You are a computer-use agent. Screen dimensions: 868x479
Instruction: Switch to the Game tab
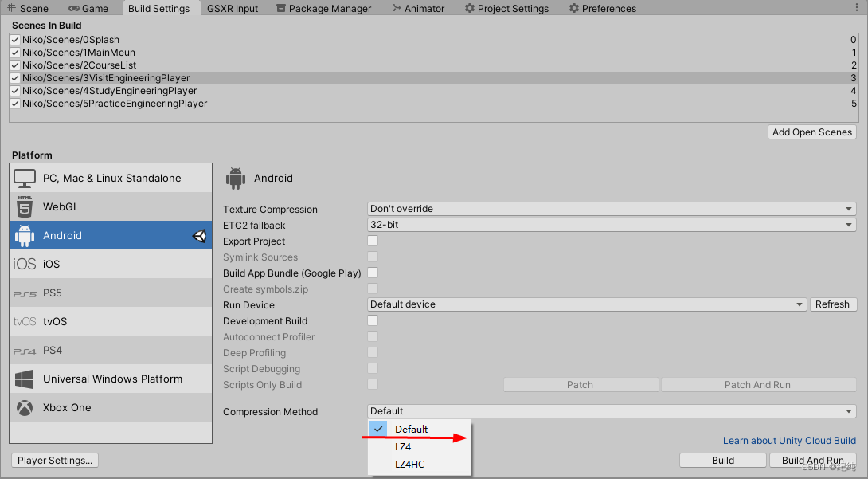(88, 8)
